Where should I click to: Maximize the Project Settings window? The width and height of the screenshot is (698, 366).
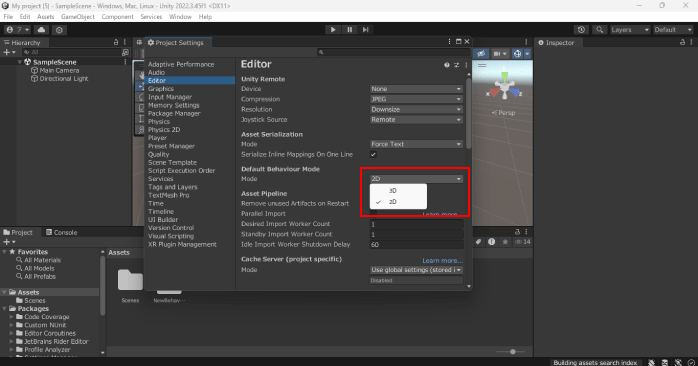(x=459, y=41)
